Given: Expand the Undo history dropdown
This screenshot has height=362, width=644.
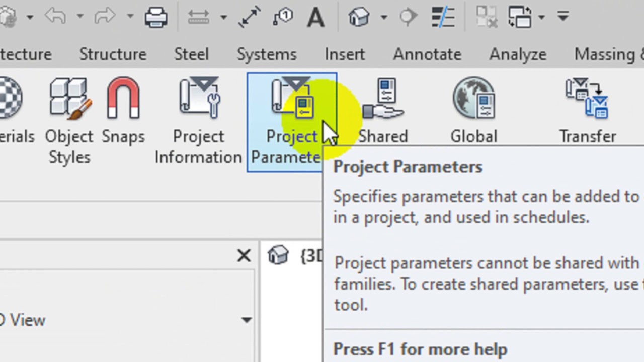Looking at the screenshot, I should (x=80, y=17).
